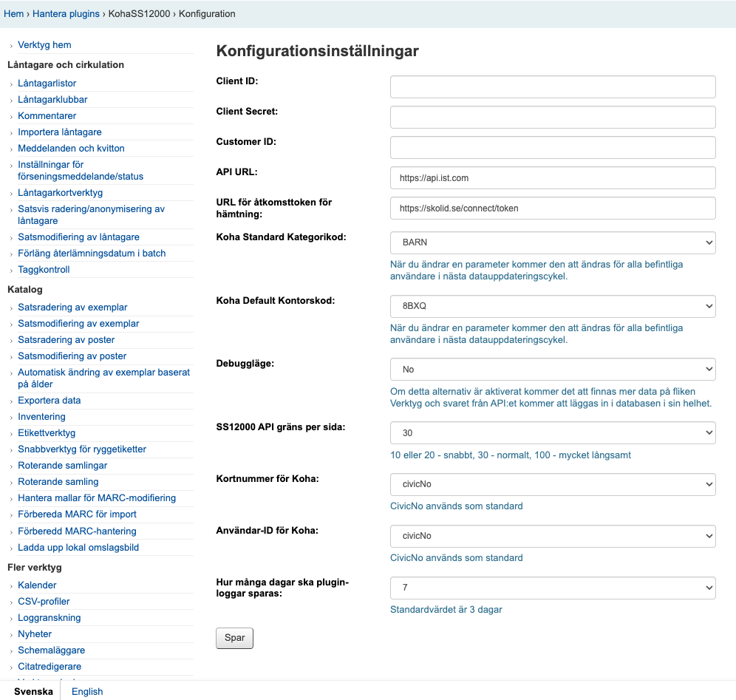Open Förberedd MARC-hantering link
Image resolution: width=736 pixels, height=700 pixels.
click(77, 531)
